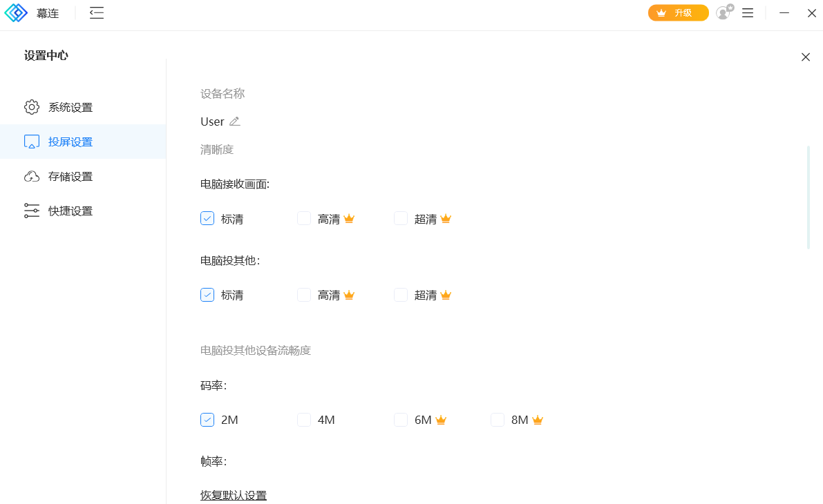Click 恢复默认设置 restore defaults link
Image resolution: width=823 pixels, height=504 pixels.
point(234,495)
